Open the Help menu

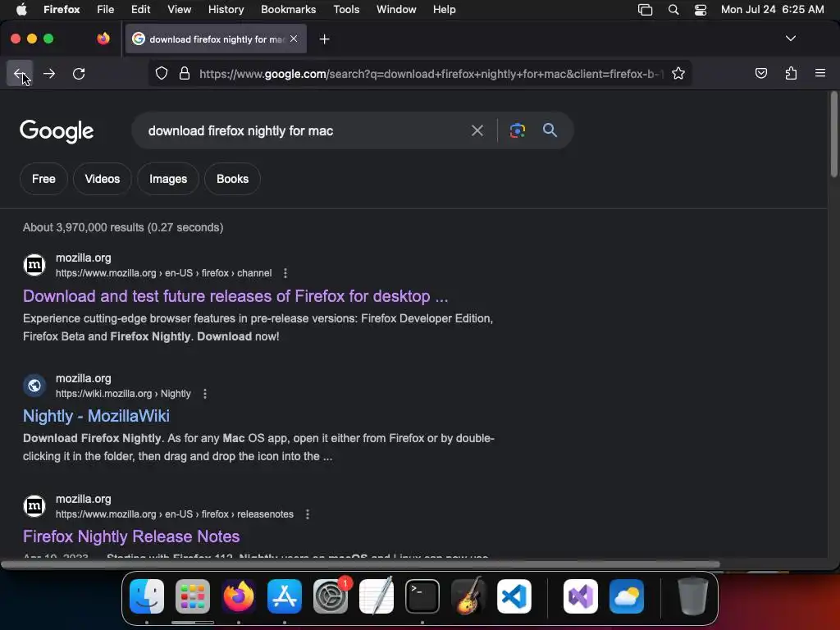tap(444, 10)
